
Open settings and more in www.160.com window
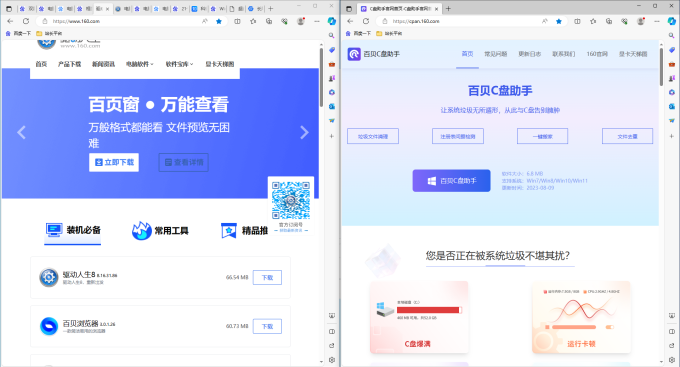[x=317, y=21]
